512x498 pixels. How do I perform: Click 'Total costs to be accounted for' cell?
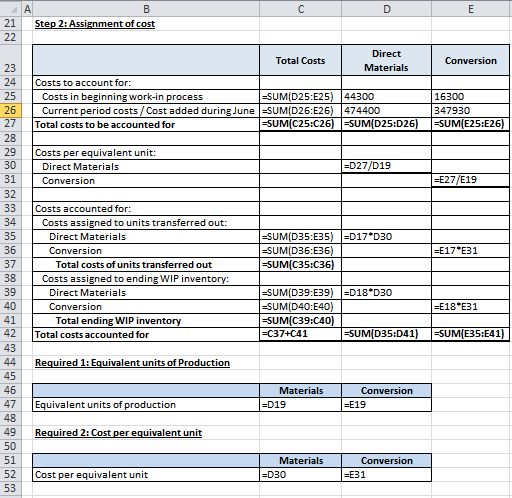pyautogui.click(x=146, y=124)
